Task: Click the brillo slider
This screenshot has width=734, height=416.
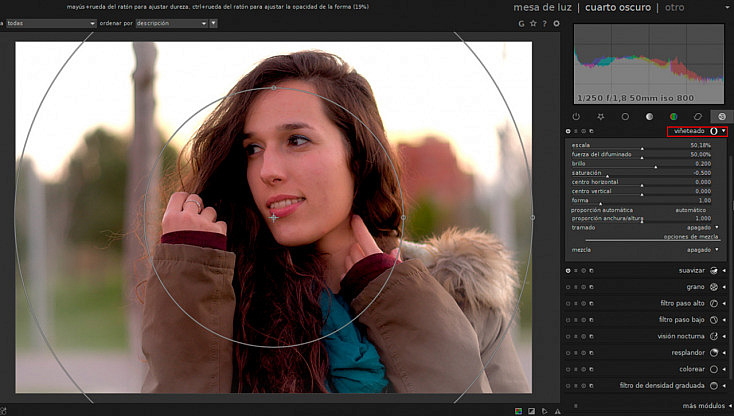Action: pos(641,164)
